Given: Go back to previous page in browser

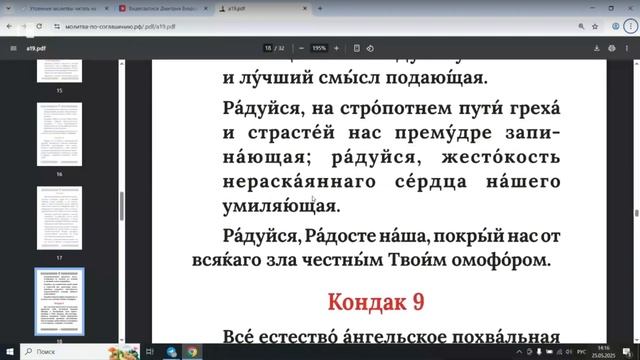Looking at the screenshot, I should coord(9,26).
